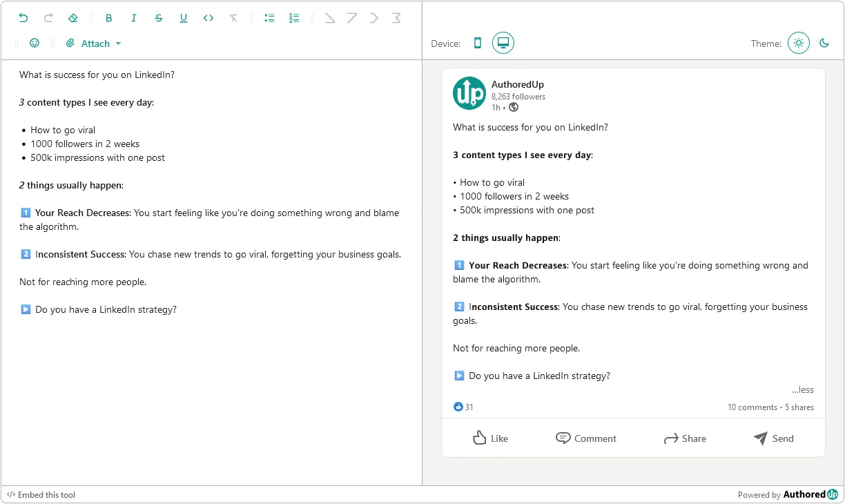Click editor line 'How to go viral'

(x=63, y=130)
